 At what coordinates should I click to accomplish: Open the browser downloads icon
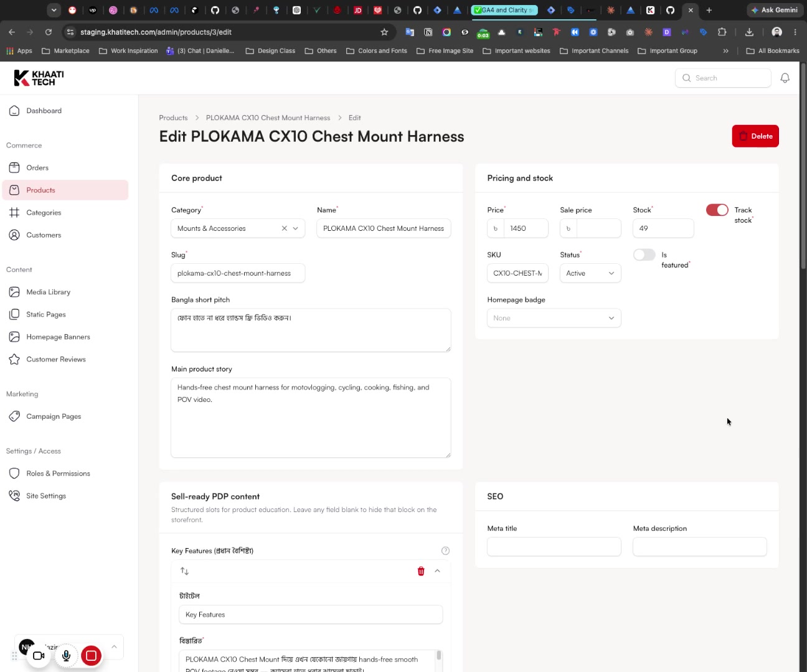tap(750, 32)
